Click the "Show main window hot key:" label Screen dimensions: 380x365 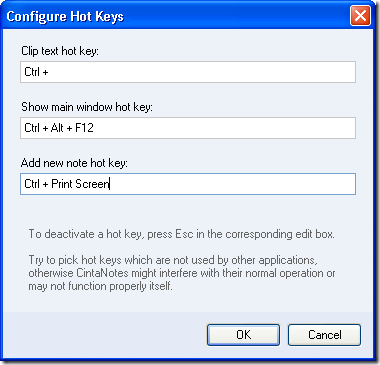pyautogui.click(x=87, y=107)
